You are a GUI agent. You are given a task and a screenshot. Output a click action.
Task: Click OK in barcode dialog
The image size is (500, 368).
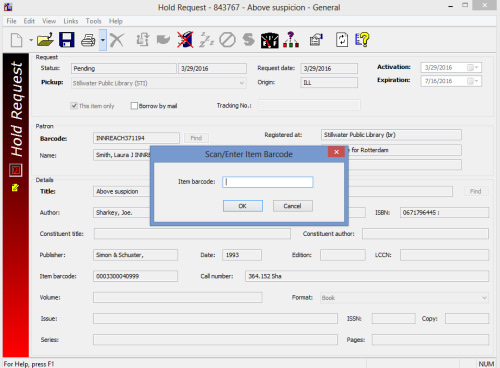243,206
